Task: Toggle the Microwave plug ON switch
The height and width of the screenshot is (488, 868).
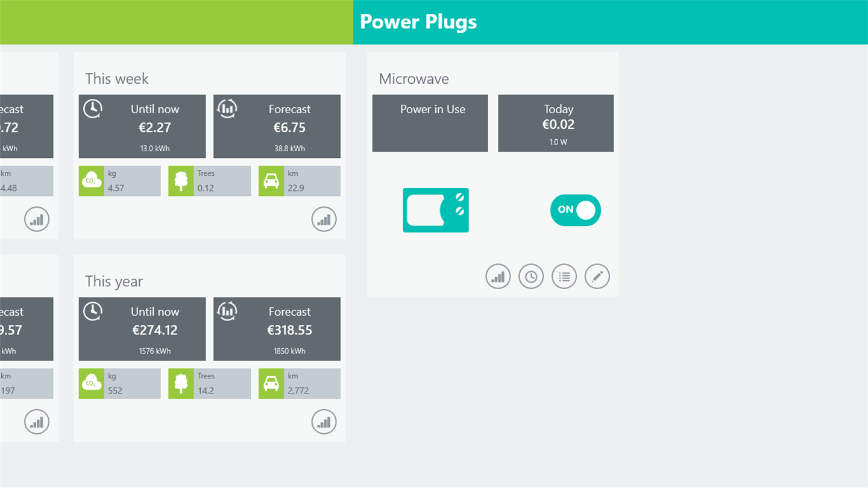Action: point(575,210)
